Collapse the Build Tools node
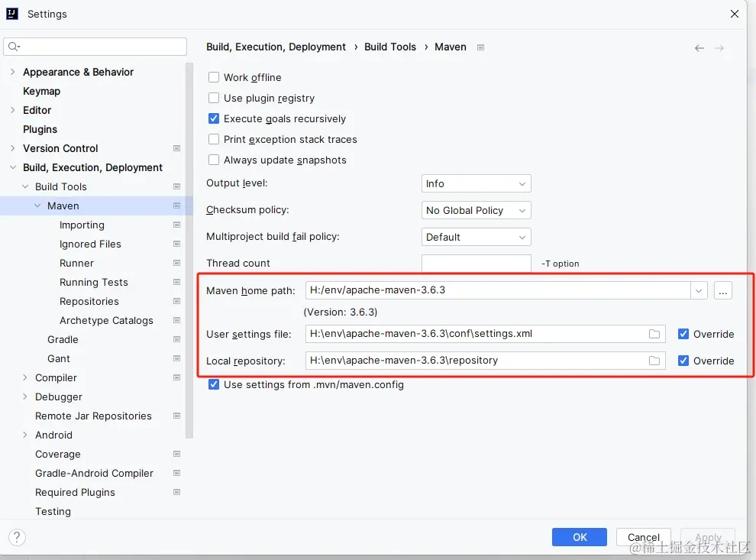Image resolution: width=756 pixels, height=560 pixels. [x=25, y=186]
